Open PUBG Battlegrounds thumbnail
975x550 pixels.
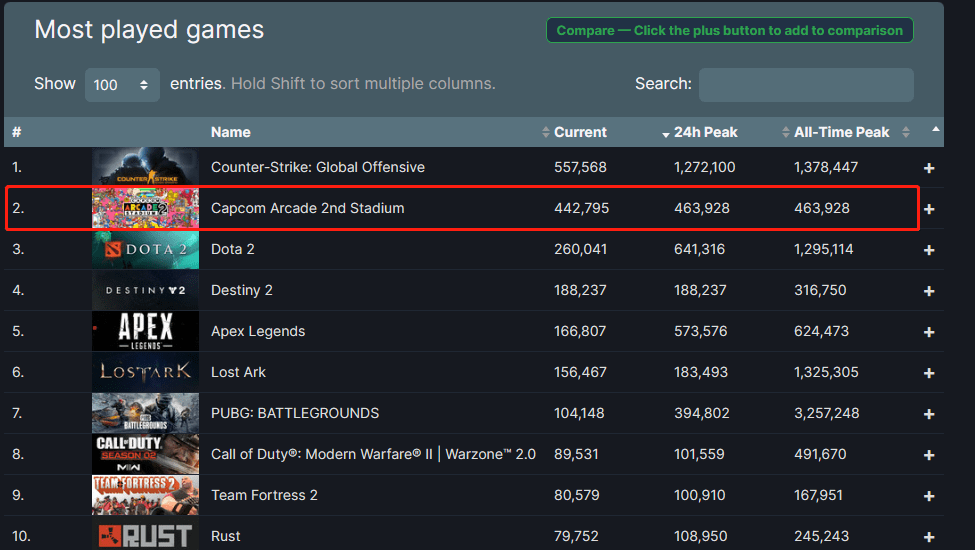146,413
